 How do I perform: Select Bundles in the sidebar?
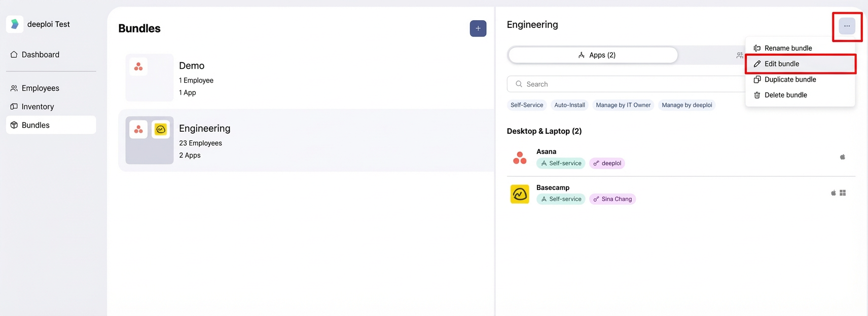(51, 125)
